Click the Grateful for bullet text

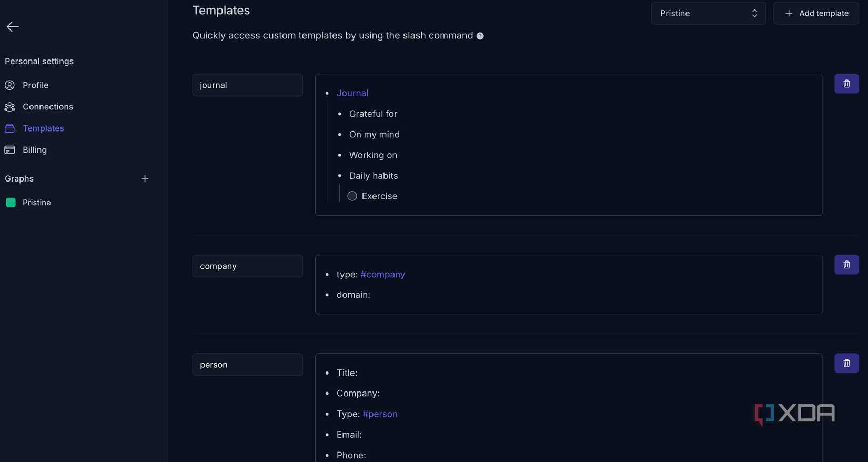coord(373,114)
